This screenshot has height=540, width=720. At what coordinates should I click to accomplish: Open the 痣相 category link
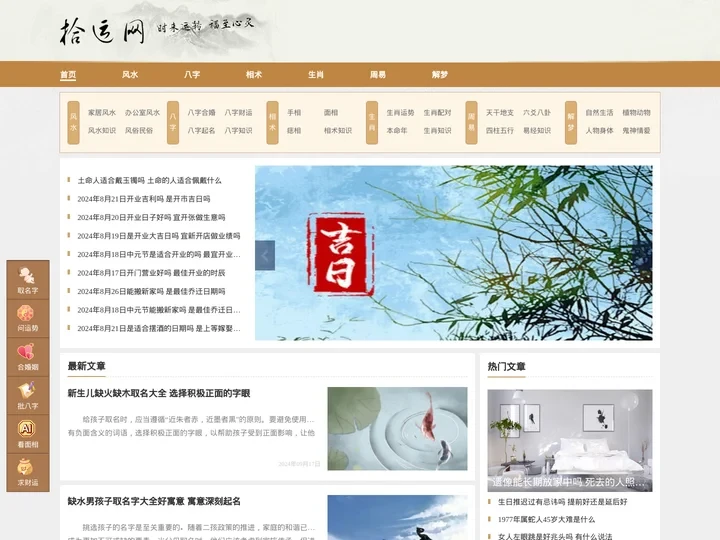294,130
